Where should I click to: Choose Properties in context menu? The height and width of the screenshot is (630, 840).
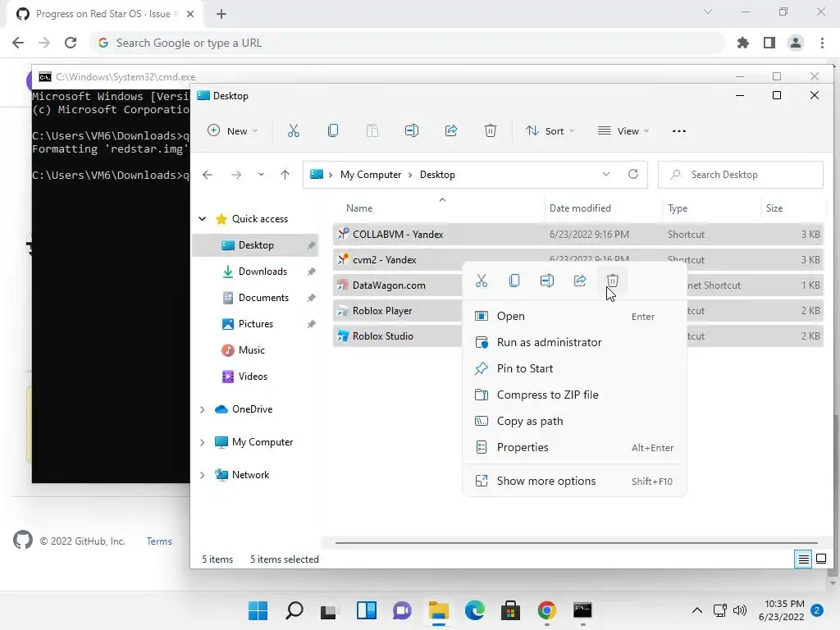[574, 447]
